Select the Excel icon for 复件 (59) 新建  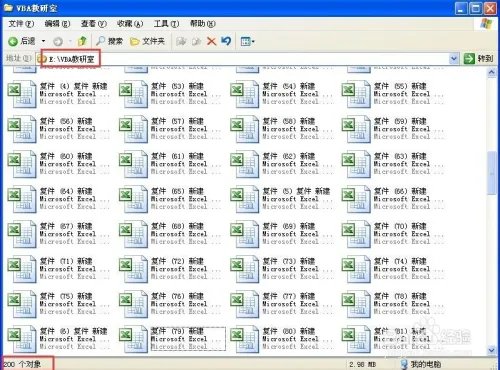pyautogui.click(x=356, y=129)
